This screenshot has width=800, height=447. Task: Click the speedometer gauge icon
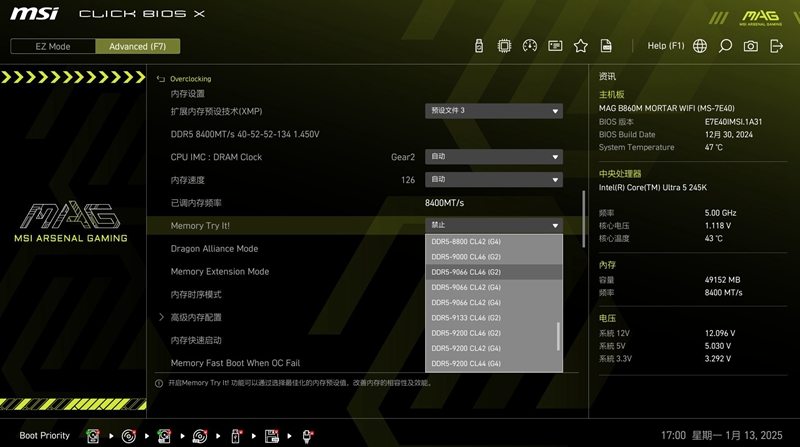[530, 46]
